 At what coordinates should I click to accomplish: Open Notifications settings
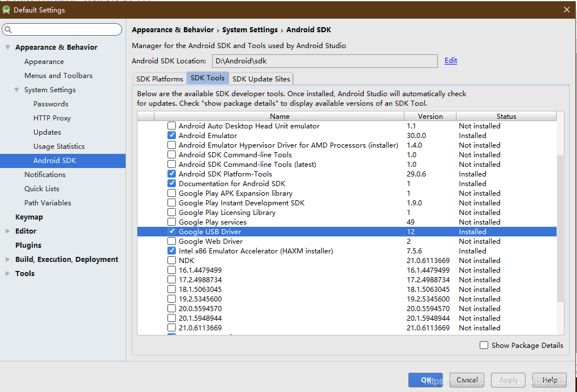pos(45,174)
